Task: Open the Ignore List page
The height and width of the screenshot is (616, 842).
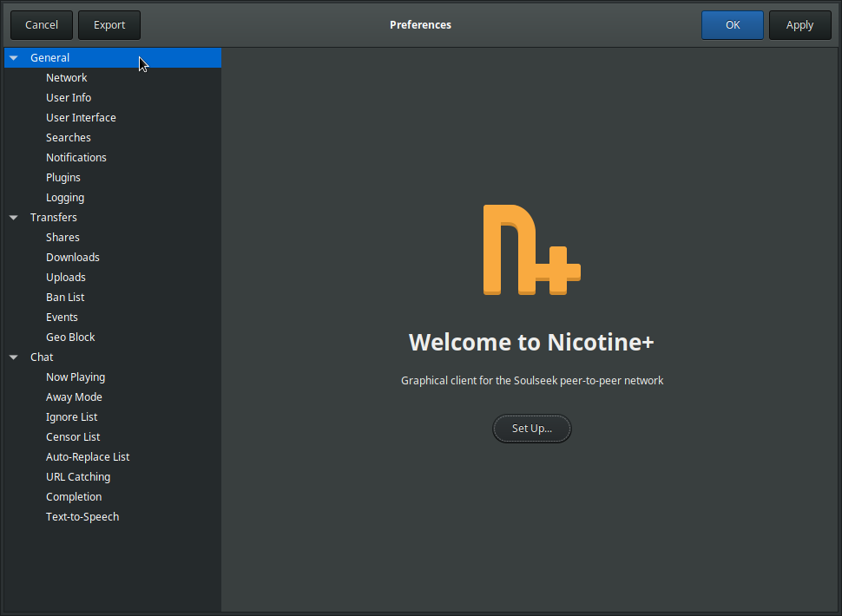Action: point(113,417)
